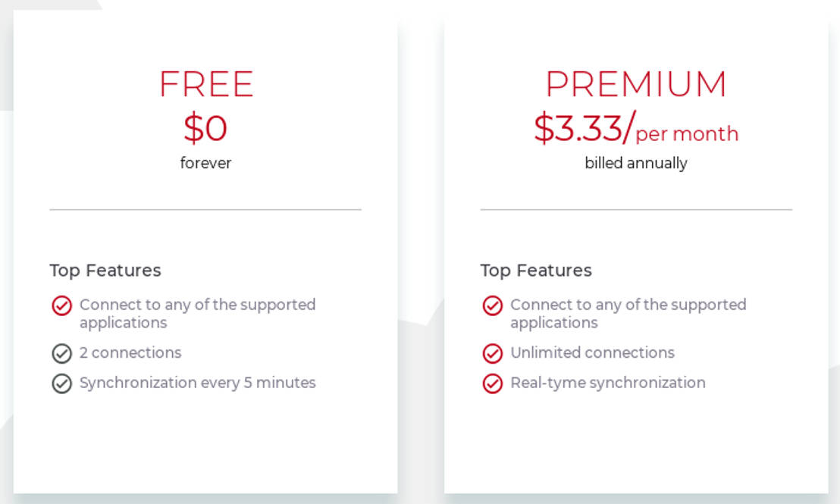
Task: Select the PREMIUM plan title
Action: coord(636,84)
